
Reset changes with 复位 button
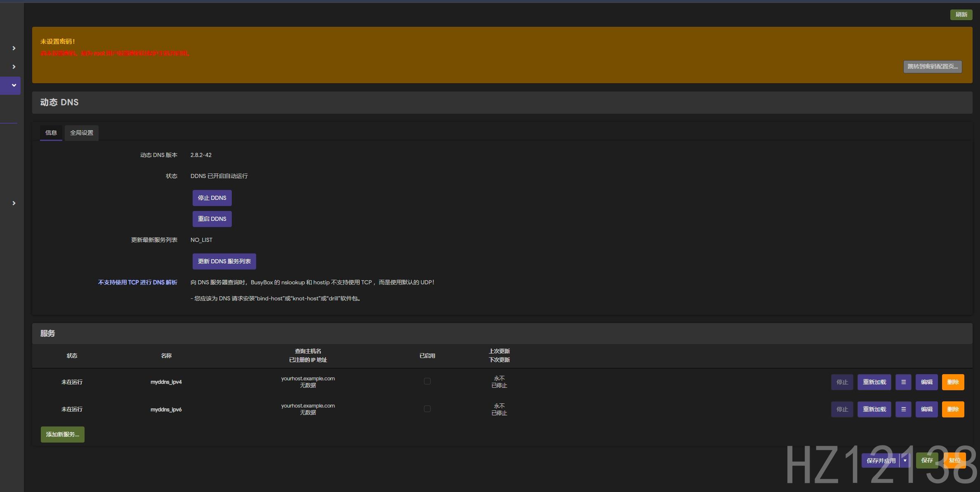click(954, 460)
